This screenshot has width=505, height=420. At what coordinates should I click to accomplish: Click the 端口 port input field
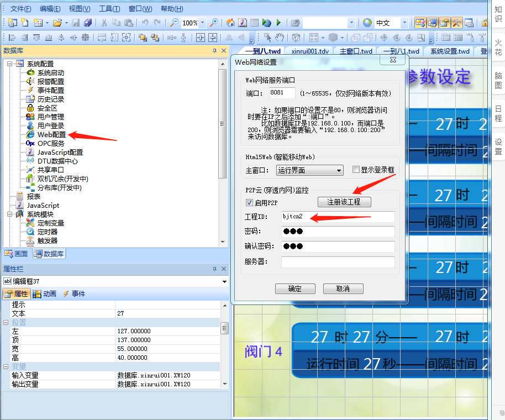point(282,93)
